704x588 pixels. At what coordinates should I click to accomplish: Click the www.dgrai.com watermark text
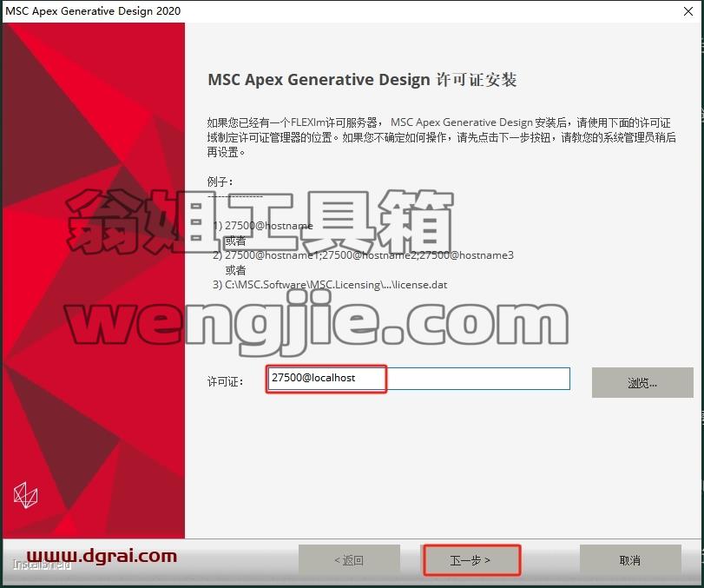point(102,556)
